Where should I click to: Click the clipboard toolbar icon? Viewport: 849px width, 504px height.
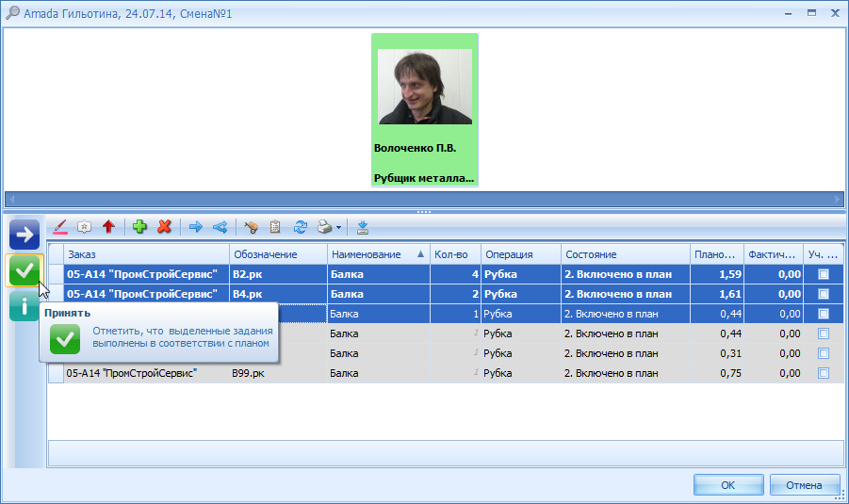coord(275,227)
